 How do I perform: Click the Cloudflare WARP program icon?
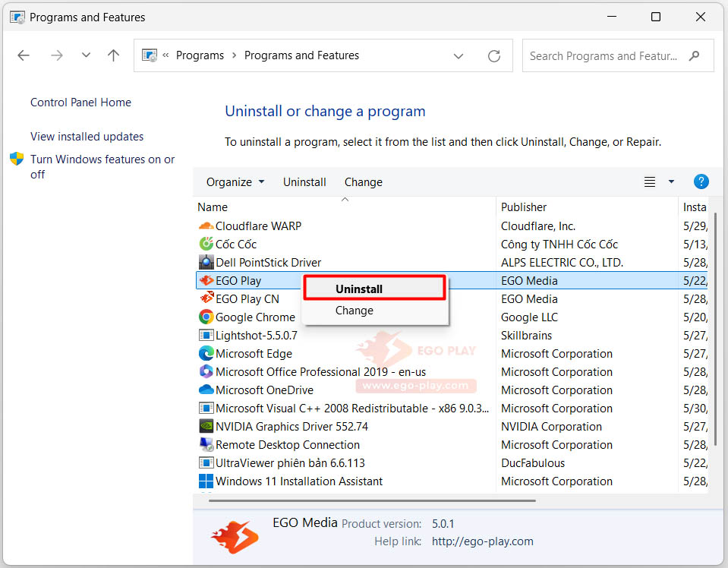[206, 226]
